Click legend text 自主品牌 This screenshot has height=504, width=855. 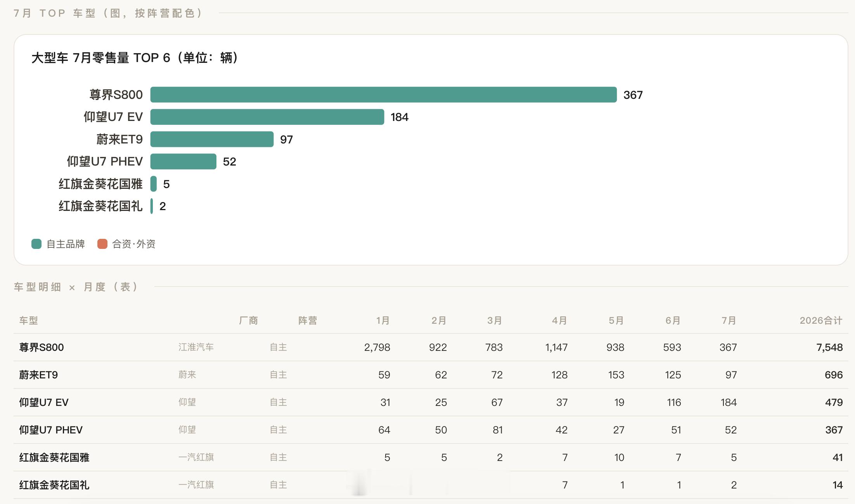click(66, 244)
